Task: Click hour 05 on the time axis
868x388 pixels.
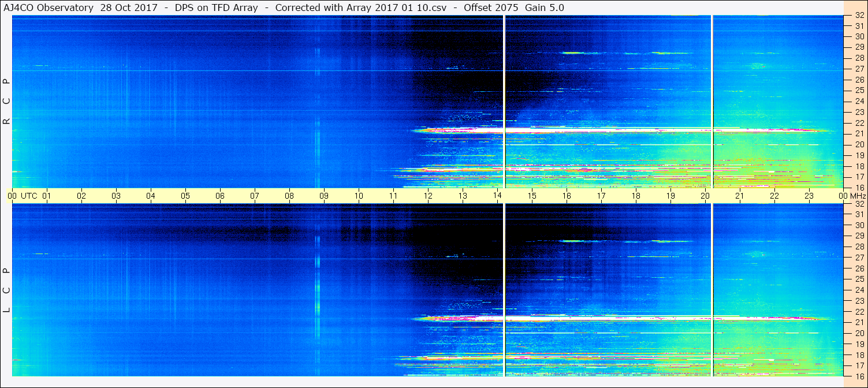Action: 185,196
